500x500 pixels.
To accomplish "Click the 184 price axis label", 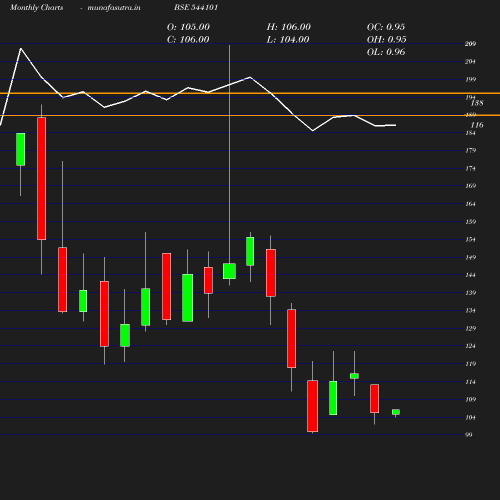I will tap(470, 133).
